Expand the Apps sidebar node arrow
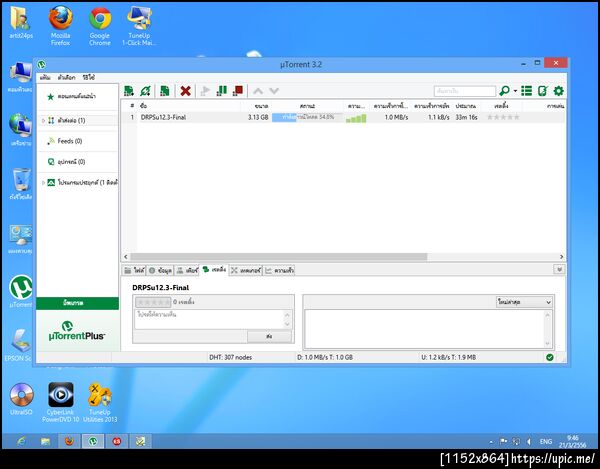The height and width of the screenshot is (469, 600). coord(43,182)
